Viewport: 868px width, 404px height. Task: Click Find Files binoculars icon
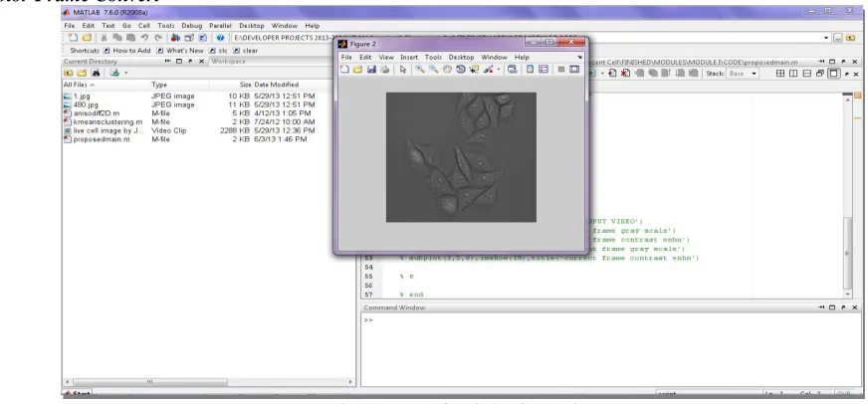click(x=96, y=73)
